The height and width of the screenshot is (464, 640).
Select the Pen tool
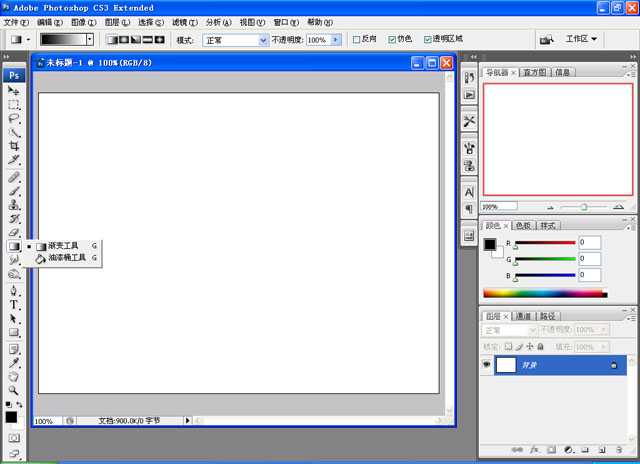tap(13, 291)
